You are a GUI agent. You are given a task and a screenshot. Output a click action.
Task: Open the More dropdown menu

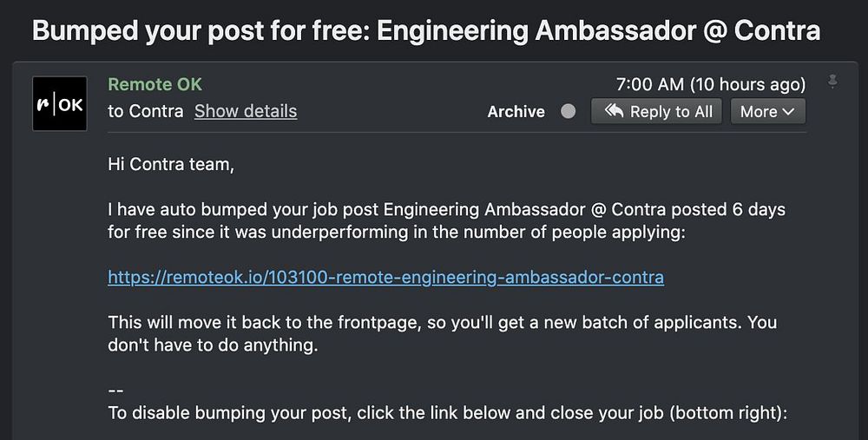coord(767,111)
